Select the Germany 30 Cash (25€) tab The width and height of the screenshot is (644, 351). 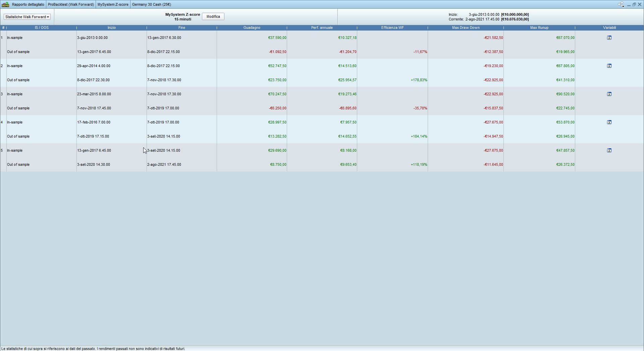tap(152, 4)
